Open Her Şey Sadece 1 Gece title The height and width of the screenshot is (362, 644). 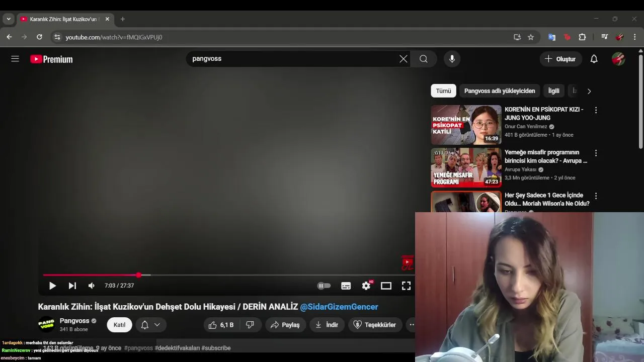pyautogui.click(x=547, y=200)
